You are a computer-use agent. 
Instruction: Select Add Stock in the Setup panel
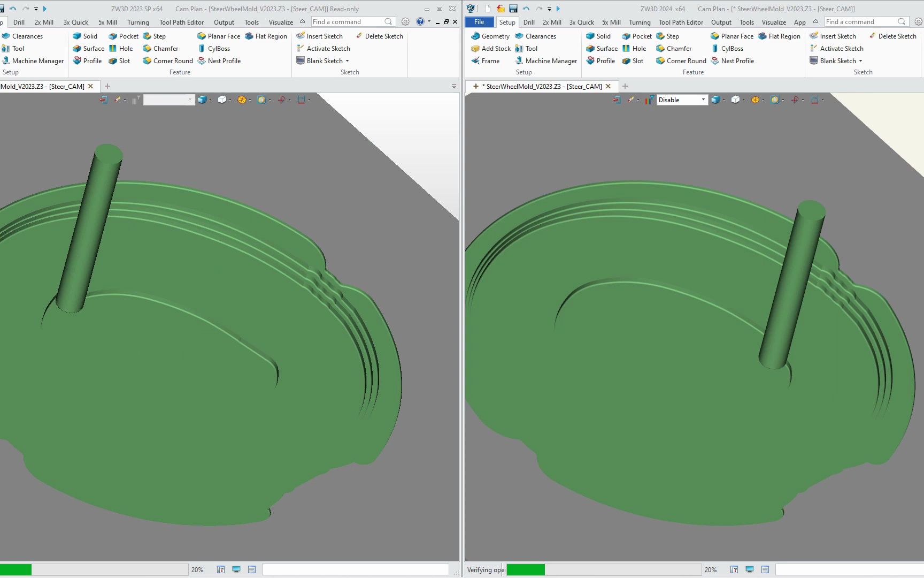click(491, 48)
